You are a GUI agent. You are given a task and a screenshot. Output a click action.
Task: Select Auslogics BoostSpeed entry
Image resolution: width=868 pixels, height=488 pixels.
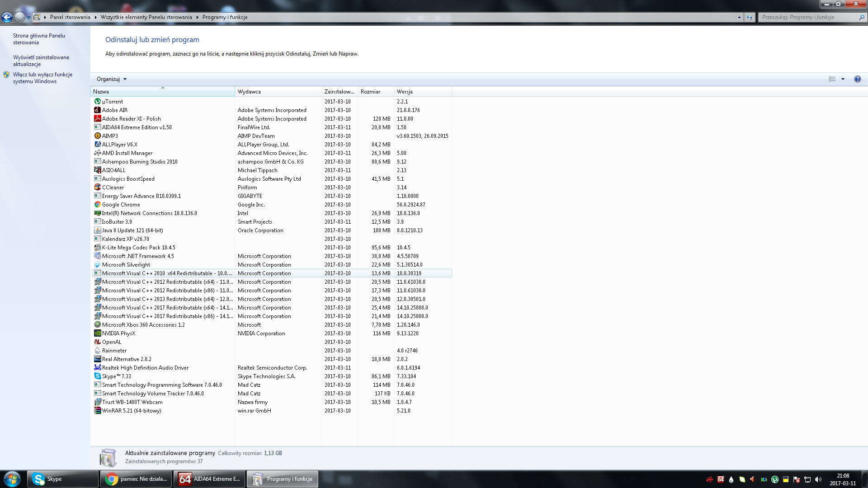point(271,179)
